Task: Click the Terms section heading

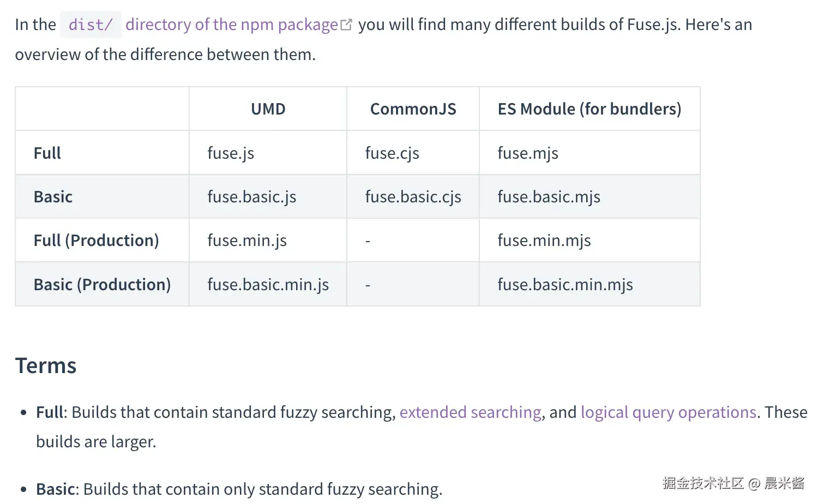Action: pyautogui.click(x=46, y=366)
